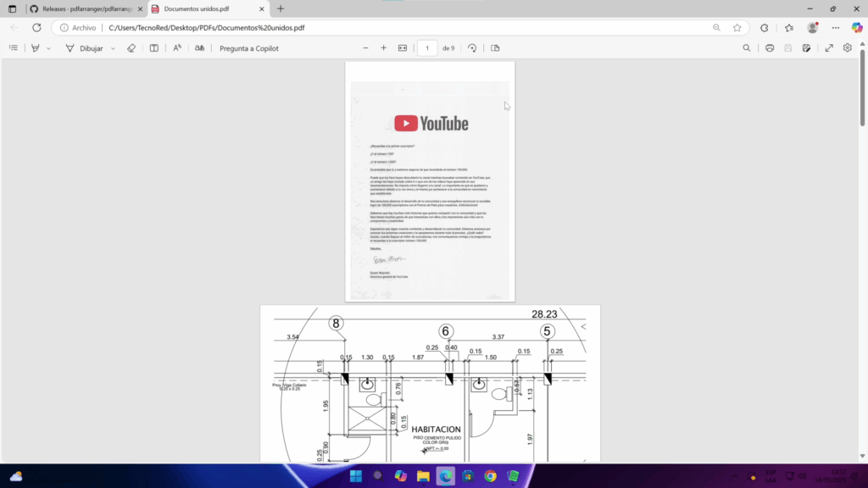The image size is (868, 488).
Task: Open find in PDF search
Action: tap(746, 48)
